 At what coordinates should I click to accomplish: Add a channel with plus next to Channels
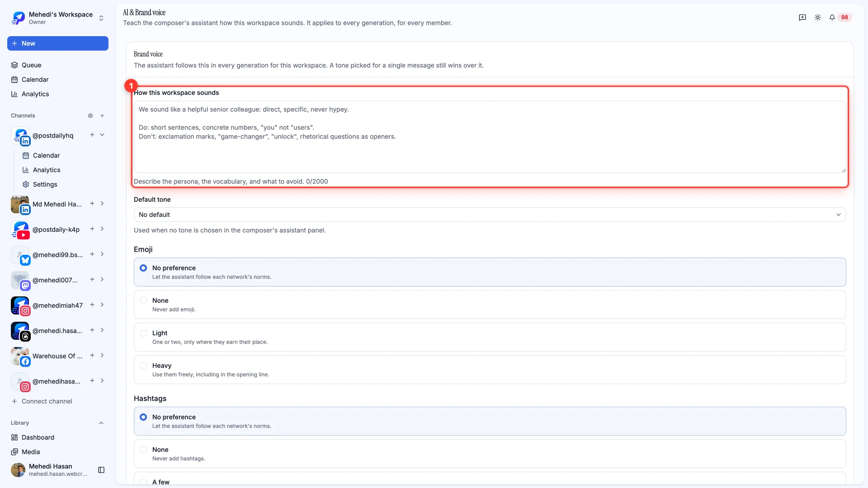click(102, 116)
